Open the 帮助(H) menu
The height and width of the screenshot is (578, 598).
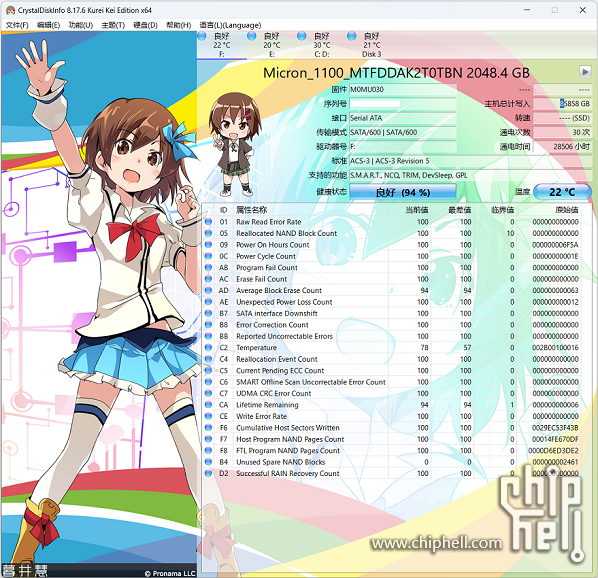click(x=178, y=25)
